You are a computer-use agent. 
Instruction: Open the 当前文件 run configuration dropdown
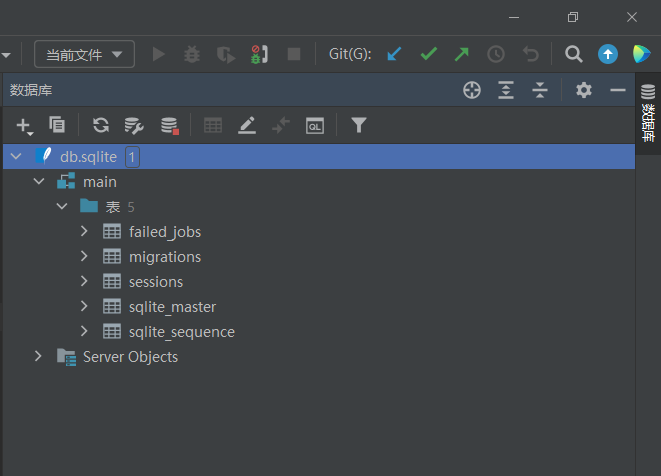(84, 54)
